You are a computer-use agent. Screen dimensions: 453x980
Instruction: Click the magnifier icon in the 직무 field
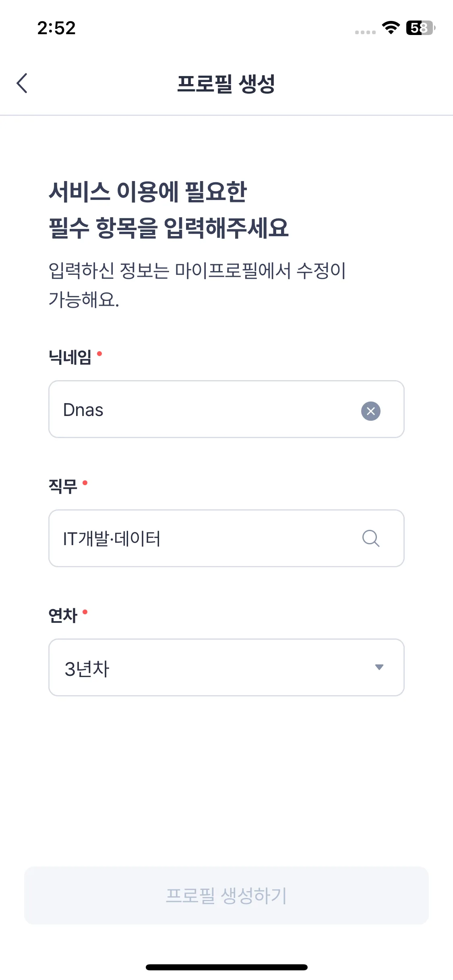370,538
